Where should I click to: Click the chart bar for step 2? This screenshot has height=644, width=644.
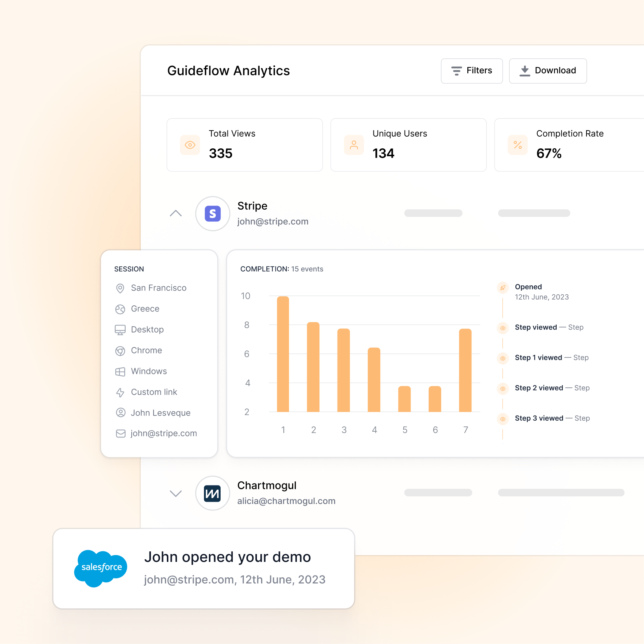[x=313, y=367]
